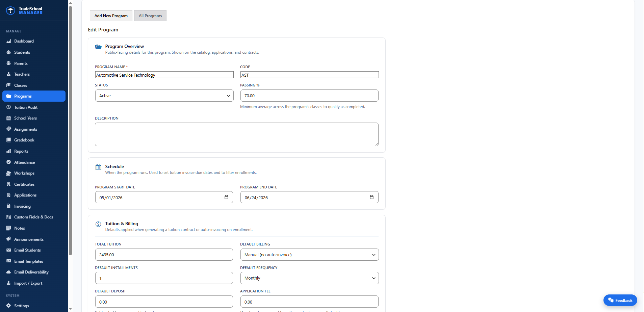Click the Email Deliverability cloud icon
Screen dimensions: 644x312
[9, 272]
